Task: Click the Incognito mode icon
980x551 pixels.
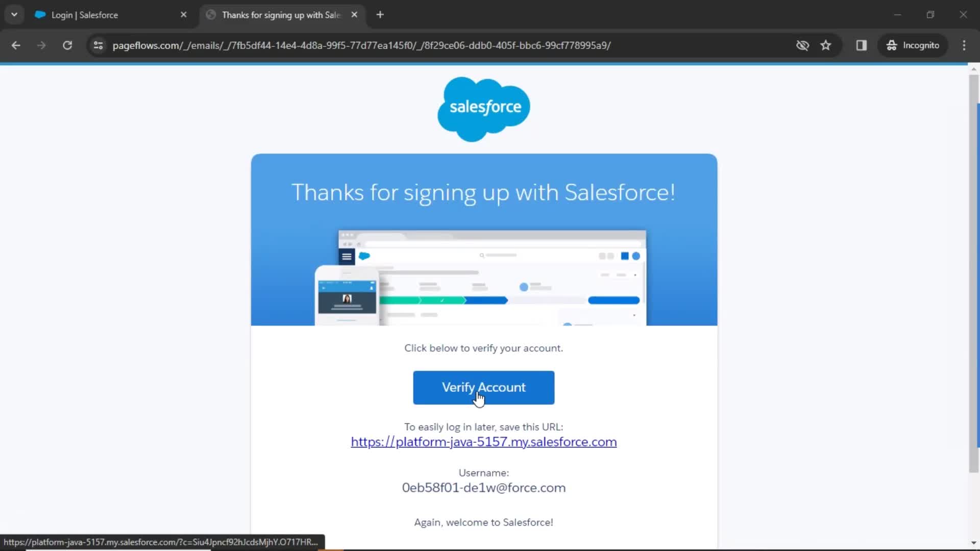Action: pyautogui.click(x=892, y=45)
